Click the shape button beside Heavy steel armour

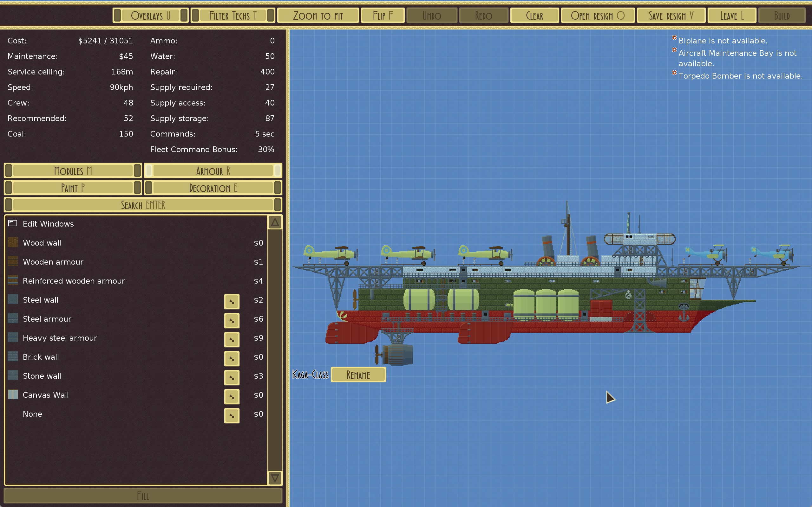coord(232,339)
